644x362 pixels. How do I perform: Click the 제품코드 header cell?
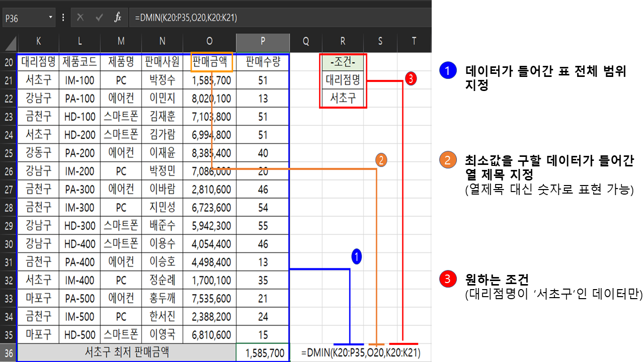(79, 62)
